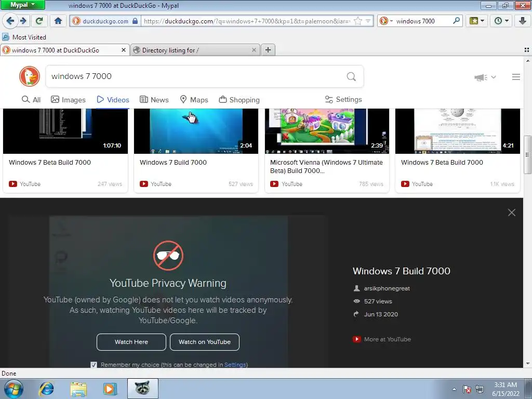Open the 2:04 Windows 7 Build 7000 thumbnail
The height and width of the screenshot is (399, 532).
(196, 131)
